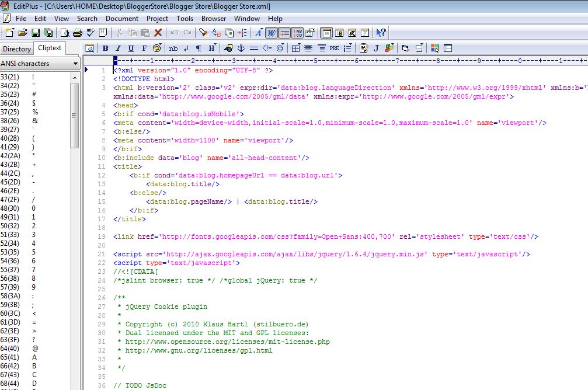
Task: Toggle Word Wrap button in toolbar
Action: (272, 33)
